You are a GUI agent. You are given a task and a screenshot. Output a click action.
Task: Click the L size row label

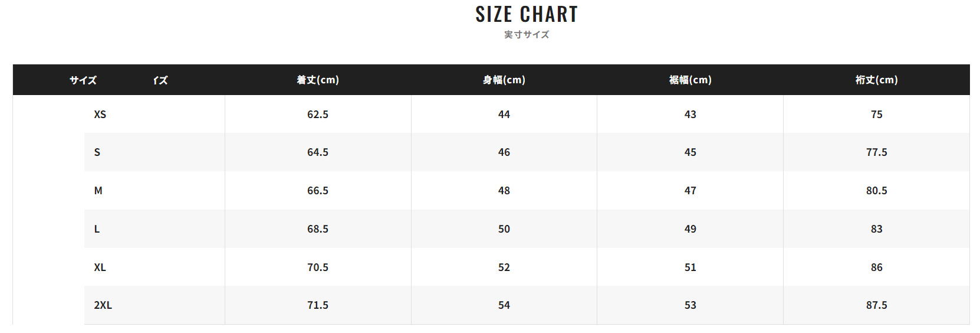97,229
